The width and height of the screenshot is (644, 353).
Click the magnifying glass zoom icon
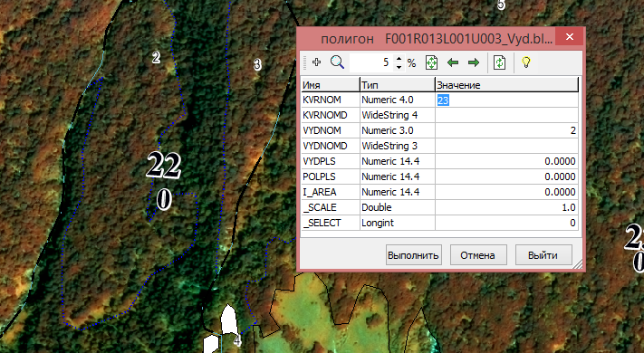tap(337, 62)
